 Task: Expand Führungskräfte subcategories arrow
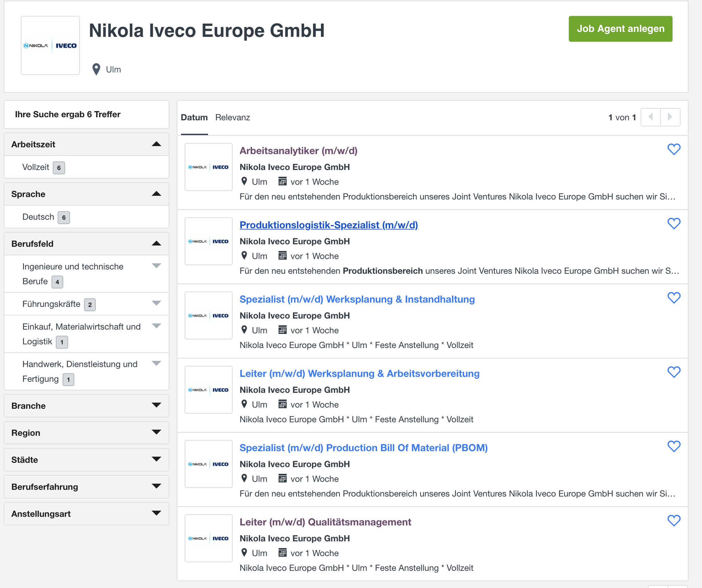click(x=156, y=303)
